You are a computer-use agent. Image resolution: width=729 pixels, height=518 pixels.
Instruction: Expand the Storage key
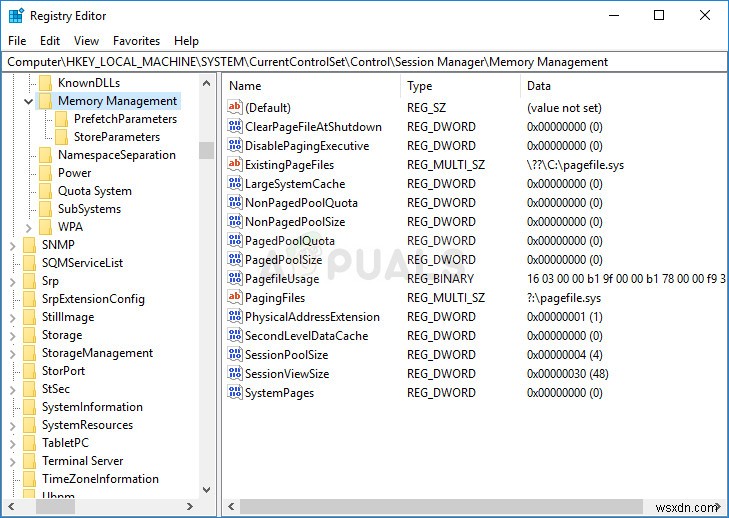click(x=13, y=335)
